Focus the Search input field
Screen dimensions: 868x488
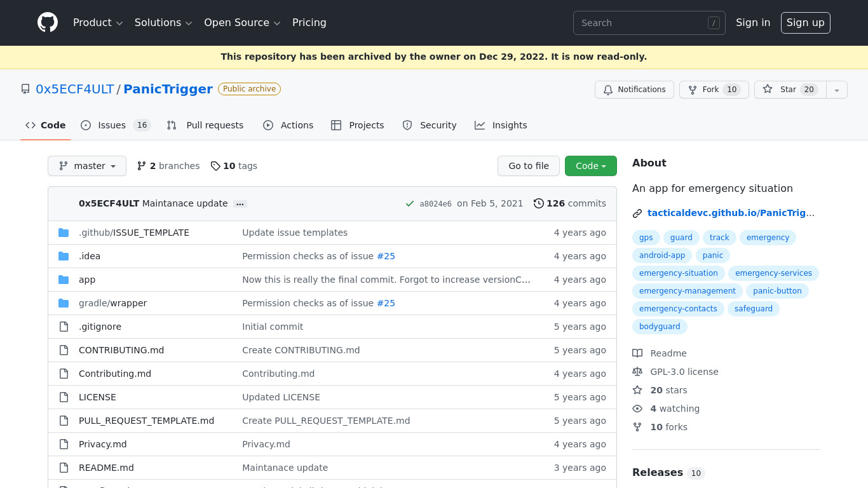(x=649, y=23)
